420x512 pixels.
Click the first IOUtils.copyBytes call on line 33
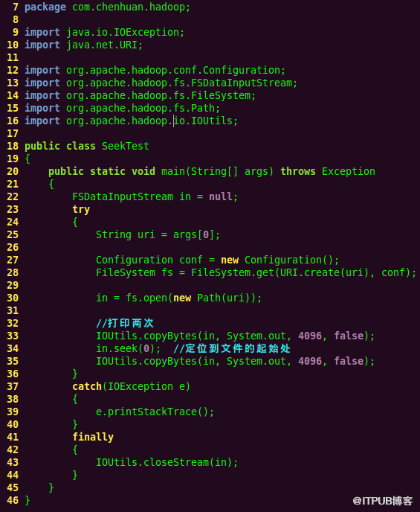[235, 336]
